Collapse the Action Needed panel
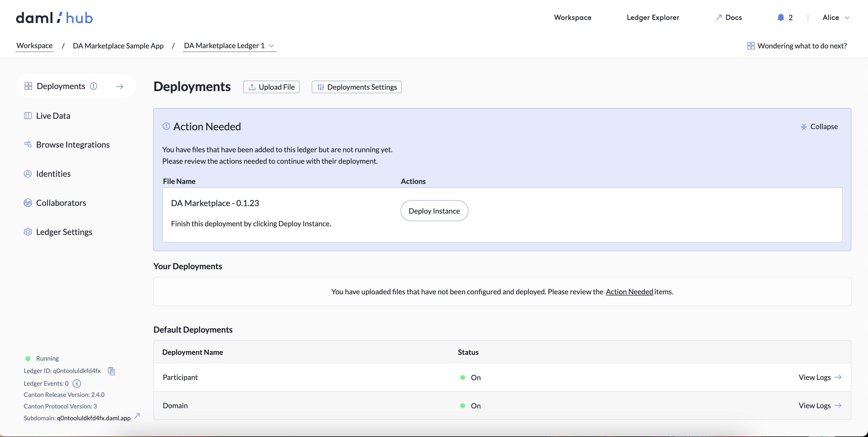 (x=820, y=126)
